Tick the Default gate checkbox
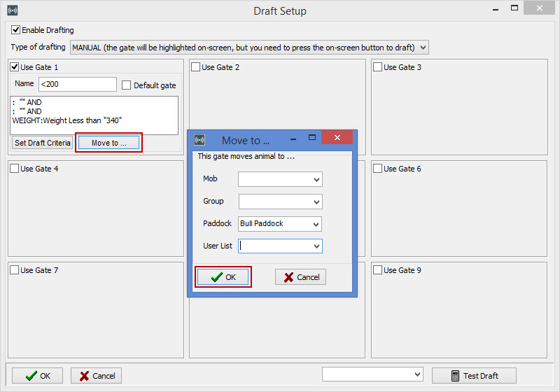 (126, 85)
